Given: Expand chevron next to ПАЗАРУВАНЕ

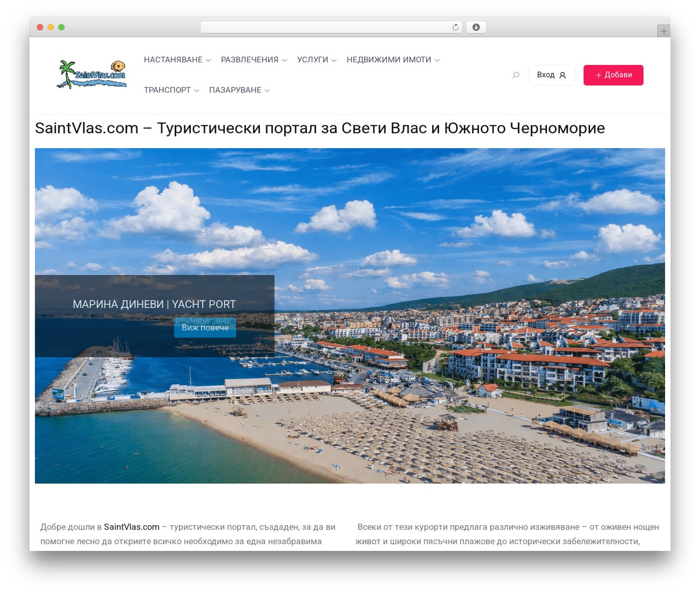Looking at the screenshot, I should coord(267,91).
